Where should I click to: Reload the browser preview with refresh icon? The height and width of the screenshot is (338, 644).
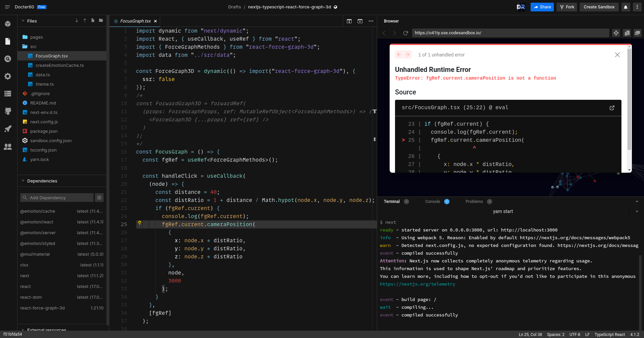click(x=405, y=33)
